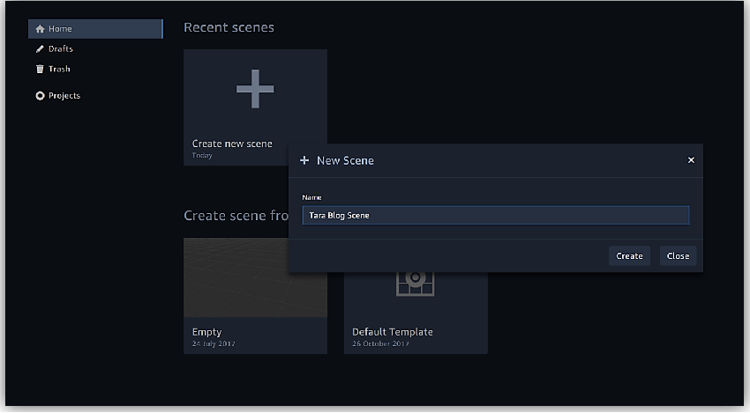
Task: Focus the scene Name input field
Action: point(496,215)
